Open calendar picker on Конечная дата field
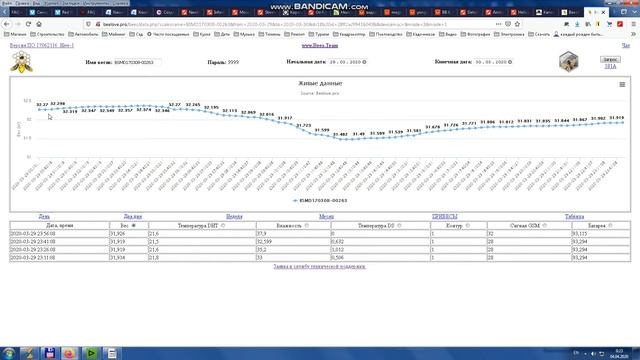 pos(510,62)
